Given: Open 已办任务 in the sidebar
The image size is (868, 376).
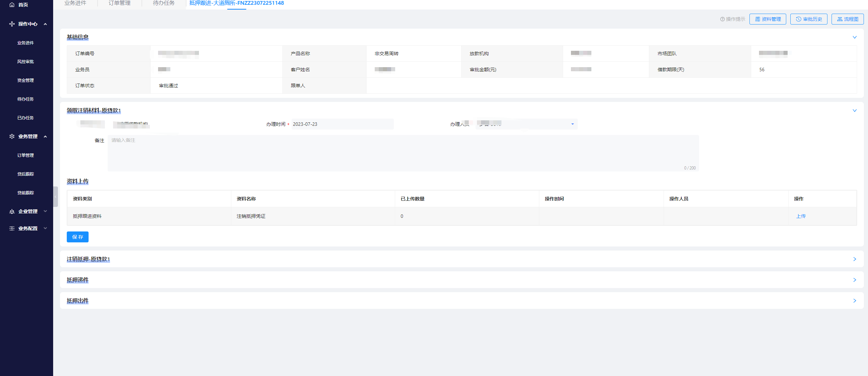Looking at the screenshot, I should point(26,118).
